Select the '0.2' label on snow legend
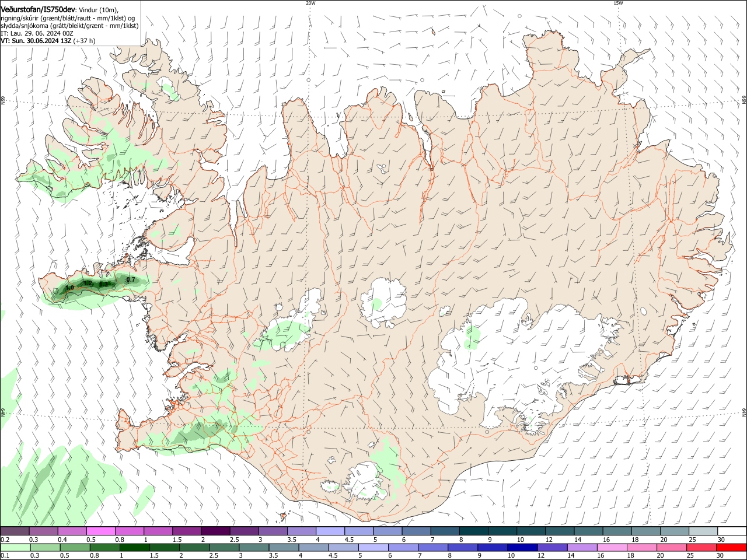Screen dimensions: 747x560 click(5, 540)
